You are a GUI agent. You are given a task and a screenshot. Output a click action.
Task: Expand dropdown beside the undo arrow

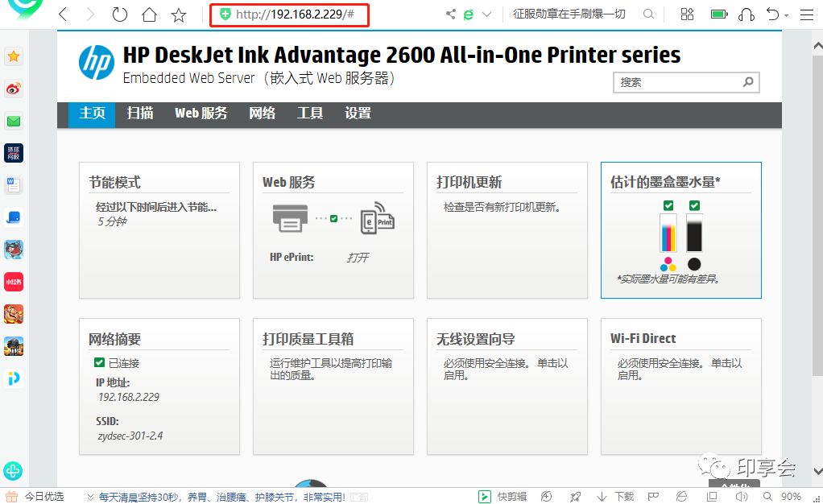[786, 16]
